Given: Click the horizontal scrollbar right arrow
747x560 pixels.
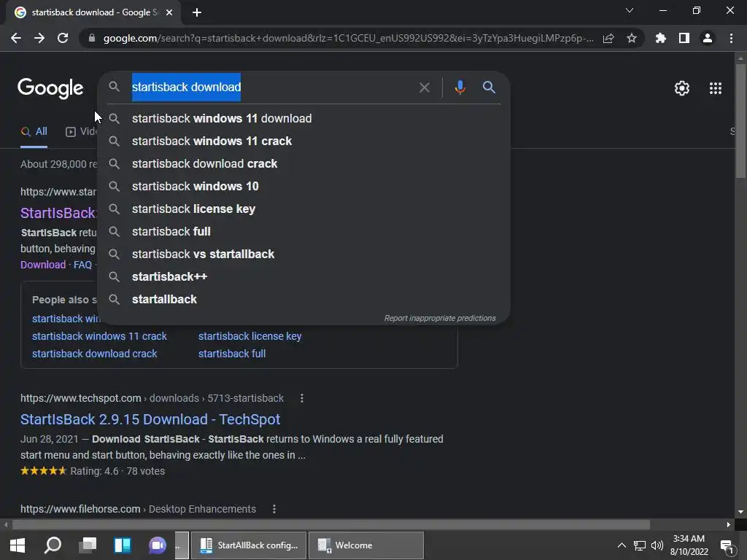Looking at the screenshot, I should (x=729, y=525).
